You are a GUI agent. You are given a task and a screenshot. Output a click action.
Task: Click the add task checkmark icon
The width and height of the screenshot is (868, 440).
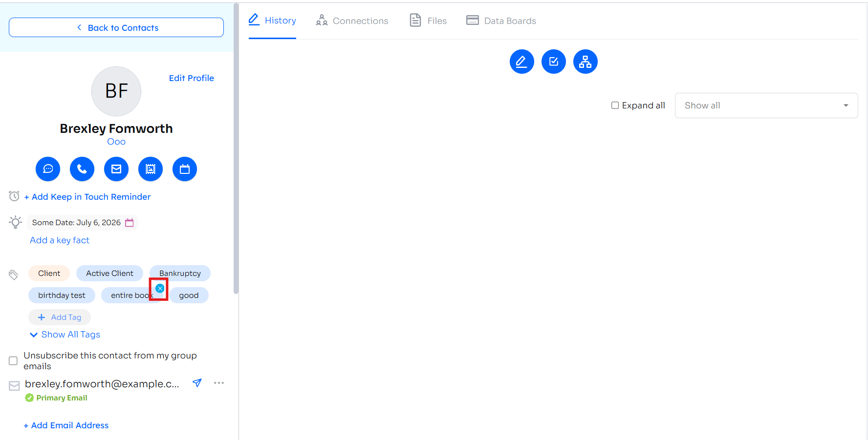coord(554,62)
